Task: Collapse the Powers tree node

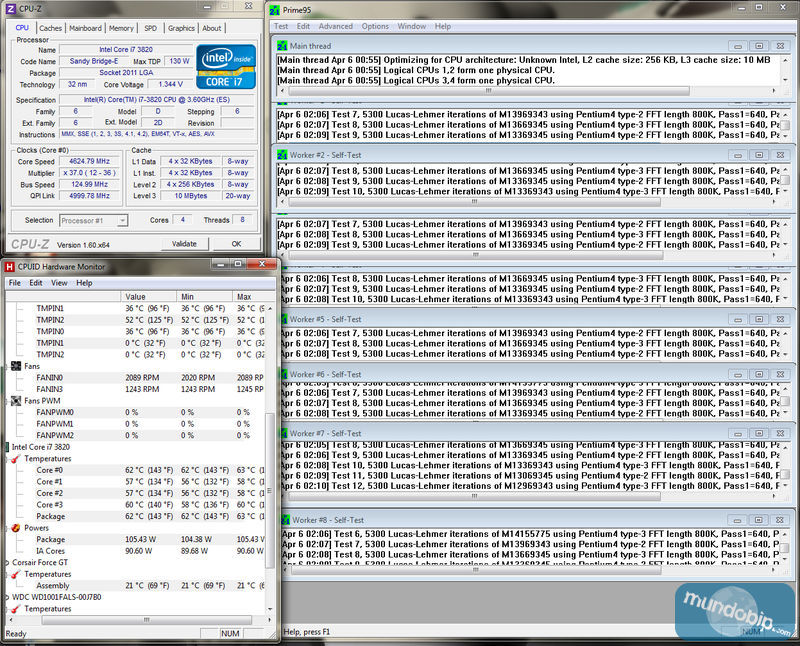Action: [x=7, y=528]
